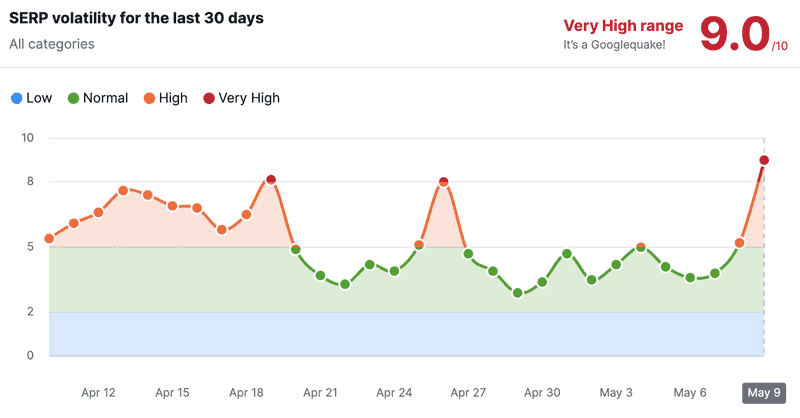The width and height of the screenshot is (800, 418).
Task: Click the lowest green point near Apr 29
Action: (517, 293)
